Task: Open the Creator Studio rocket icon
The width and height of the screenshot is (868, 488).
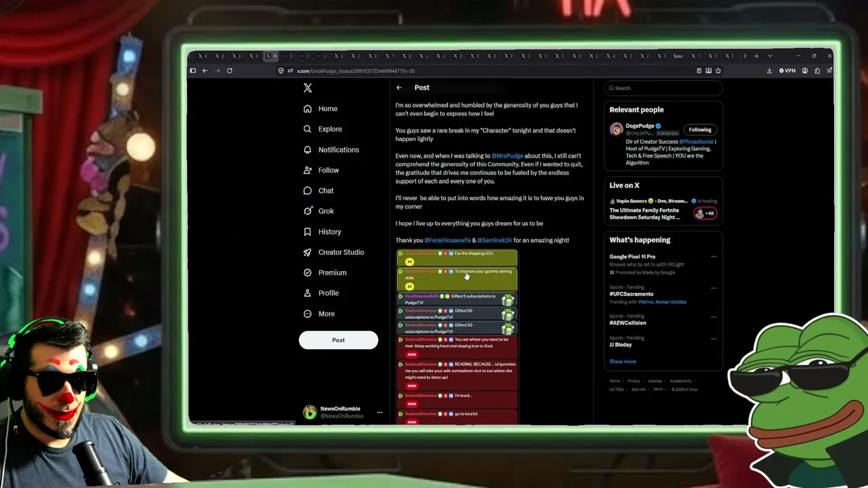Action: [308, 252]
